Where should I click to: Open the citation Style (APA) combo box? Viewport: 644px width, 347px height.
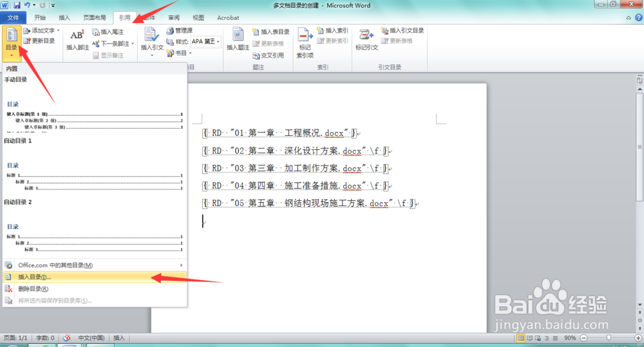(206, 41)
